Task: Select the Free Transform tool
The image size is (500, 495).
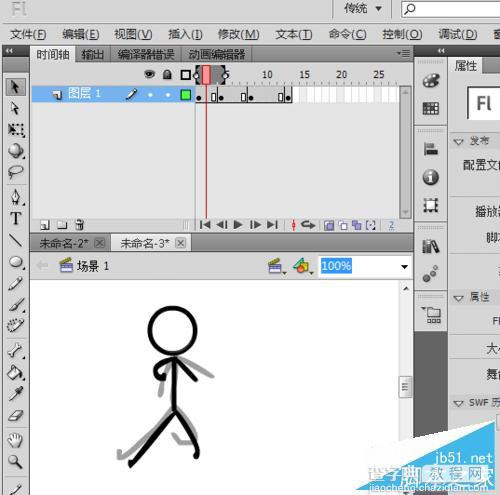Action: [x=16, y=130]
